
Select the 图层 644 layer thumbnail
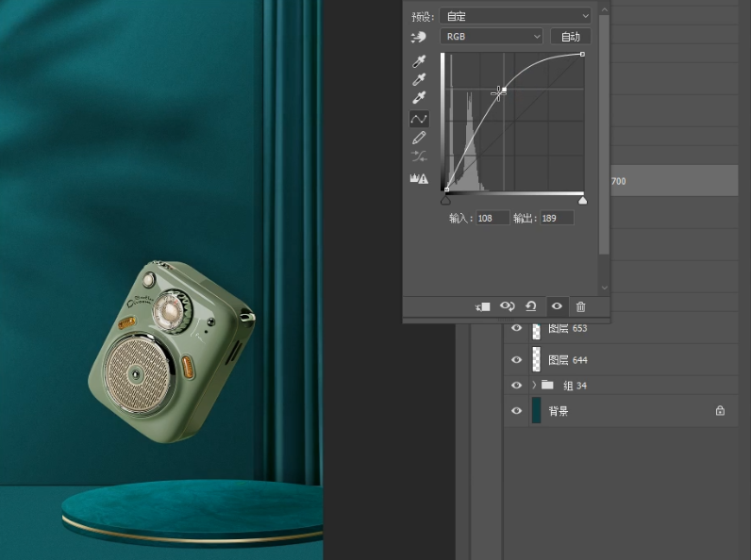[x=537, y=359]
